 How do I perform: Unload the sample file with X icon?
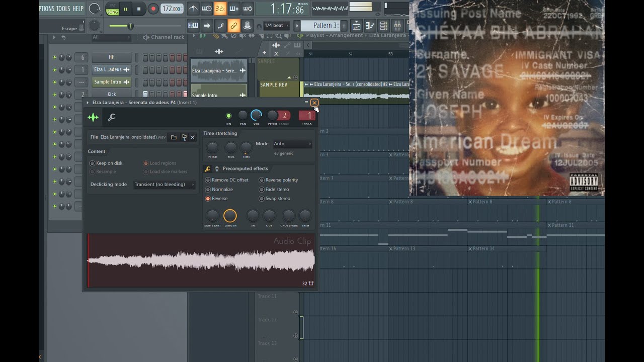[192, 137]
